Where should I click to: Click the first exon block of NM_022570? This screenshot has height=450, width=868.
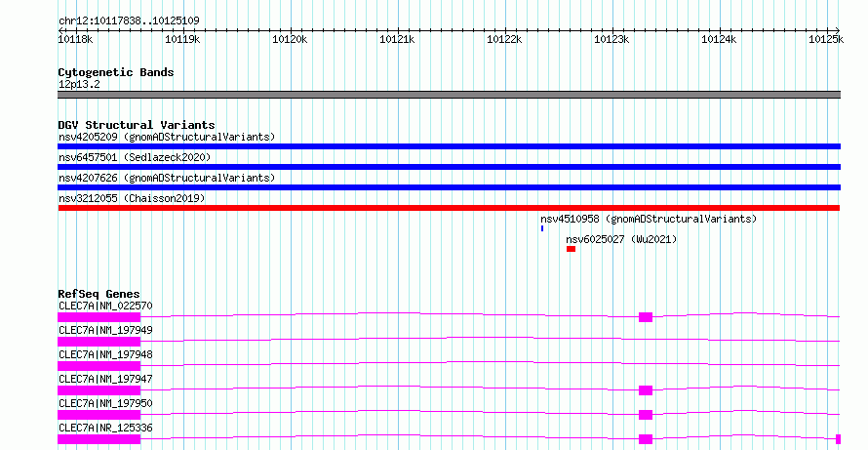[x=99, y=317]
